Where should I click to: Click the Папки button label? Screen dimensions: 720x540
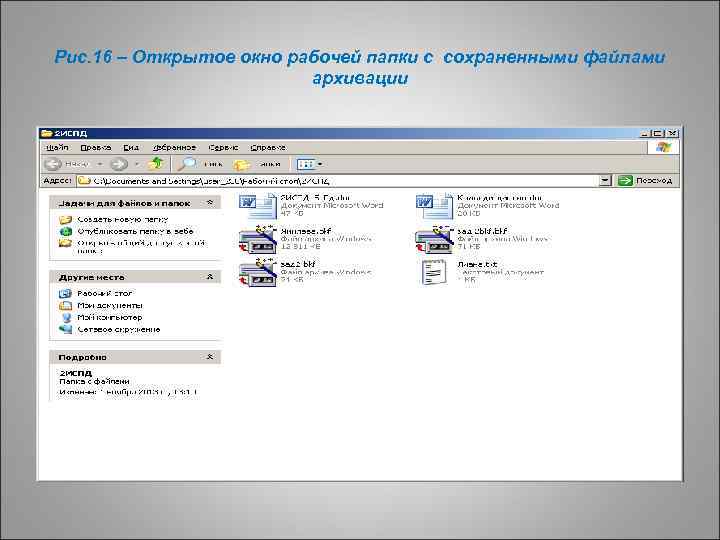point(270,164)
